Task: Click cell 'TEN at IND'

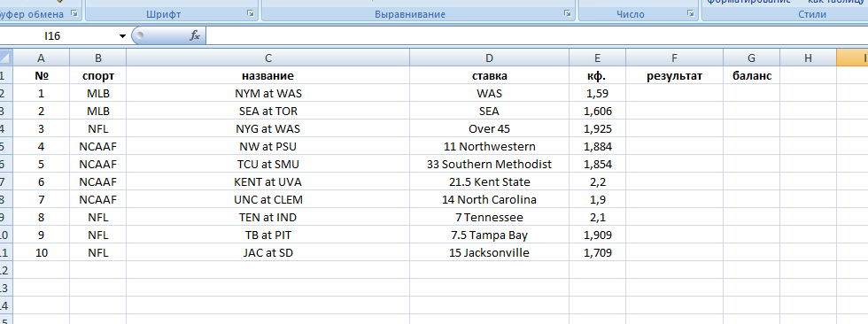Action: coord(267,217)
